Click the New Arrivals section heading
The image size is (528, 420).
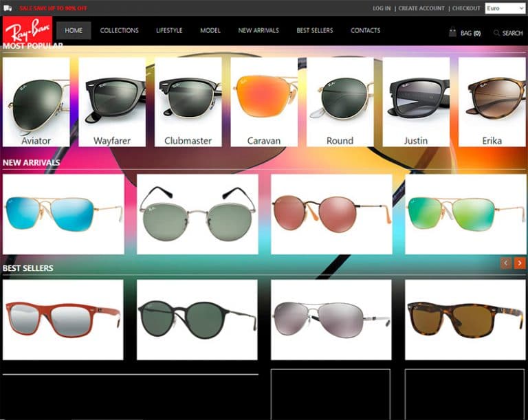(32, 163)
